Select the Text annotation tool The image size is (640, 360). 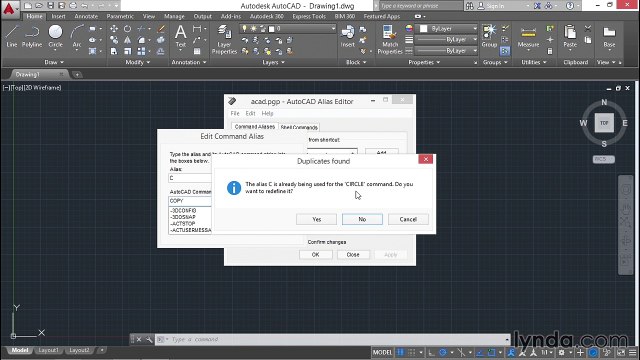tap(180, 36)
